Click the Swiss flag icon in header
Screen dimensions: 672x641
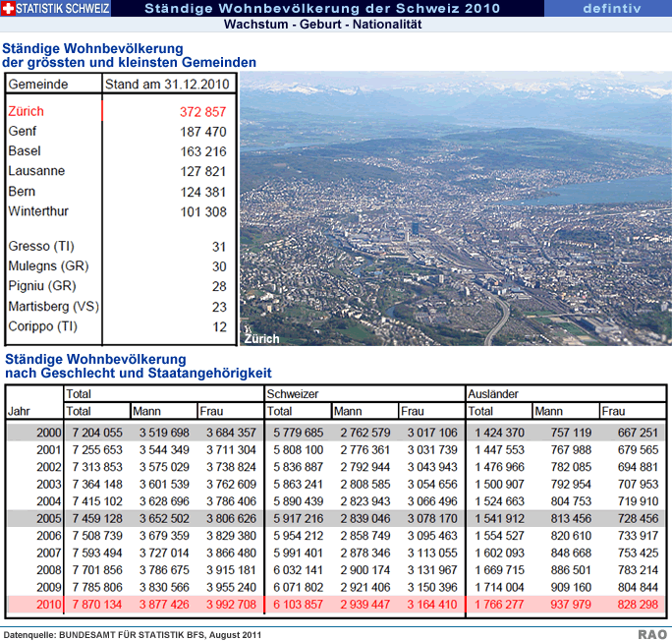(x=10, y=9)
